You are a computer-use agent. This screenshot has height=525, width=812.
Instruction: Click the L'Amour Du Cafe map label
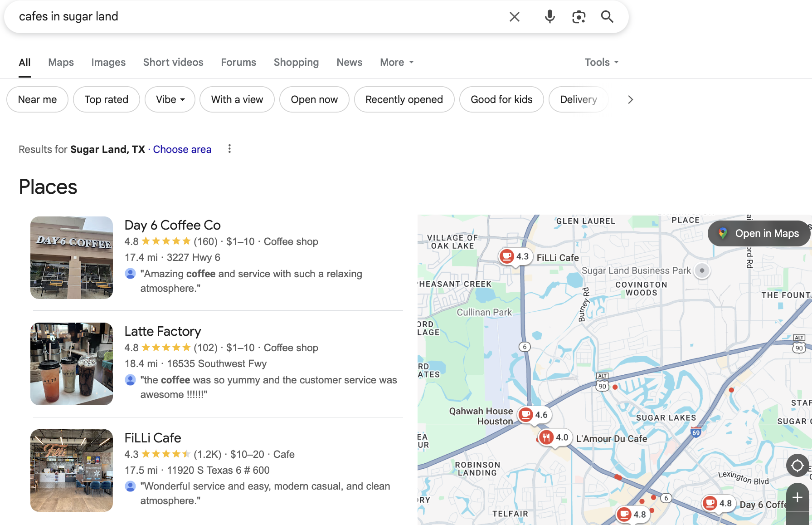[x=612, y=439]
